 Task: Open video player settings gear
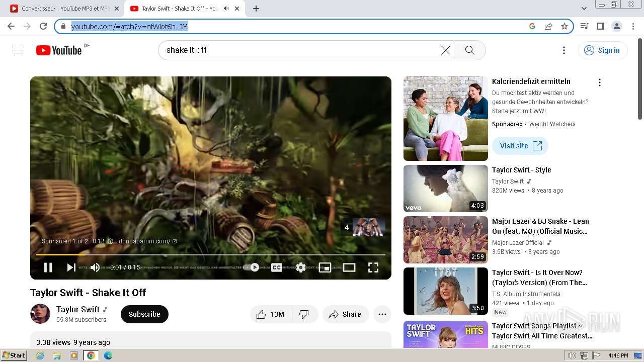click(x=301, y=267)
